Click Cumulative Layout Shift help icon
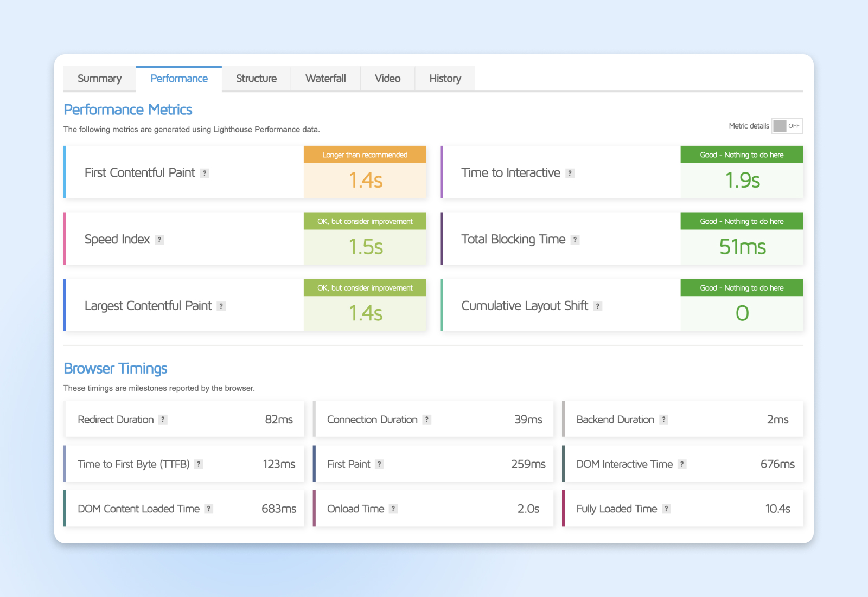 pos(597,306)
